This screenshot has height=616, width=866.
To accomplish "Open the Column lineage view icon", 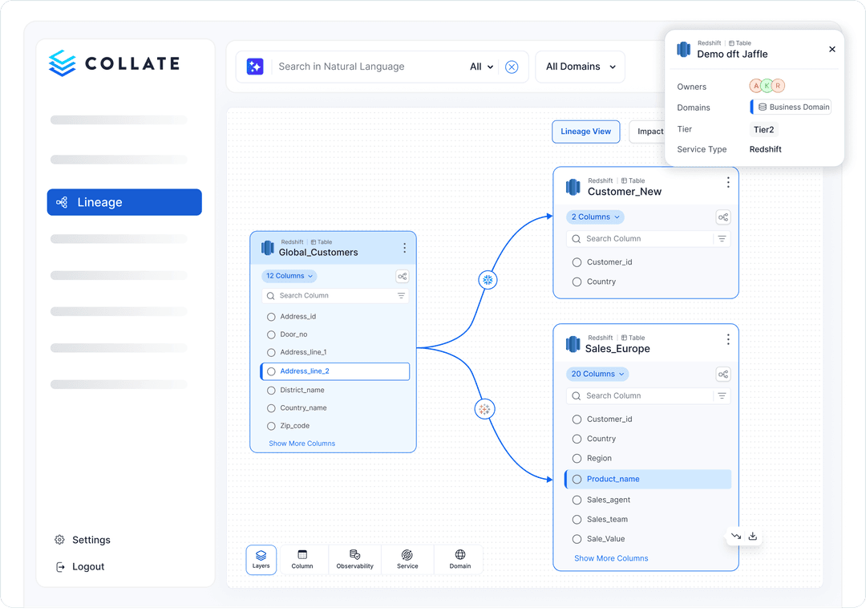I will (303, 559).
